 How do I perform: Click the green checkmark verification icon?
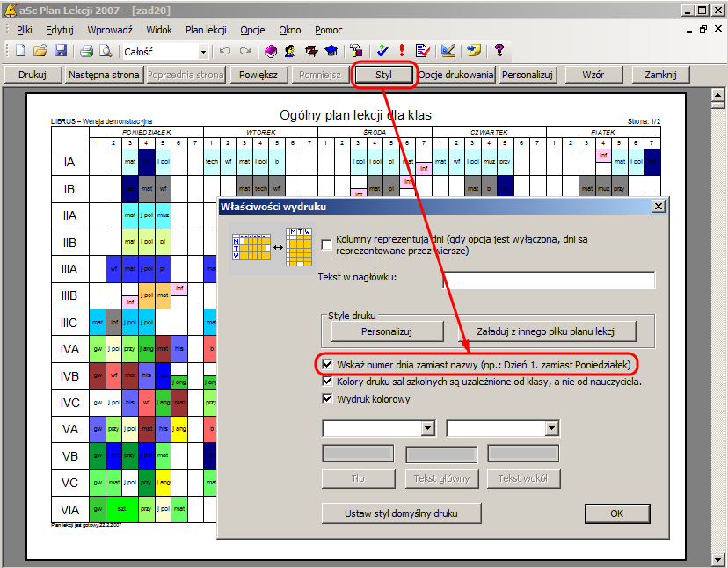(382, 51)
